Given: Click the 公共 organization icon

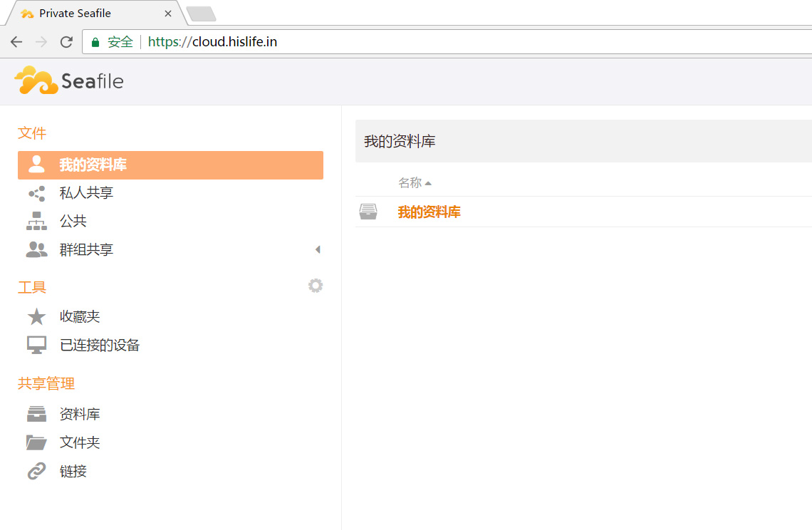Looking at the screenshot, I should click(x=36, y=222).
